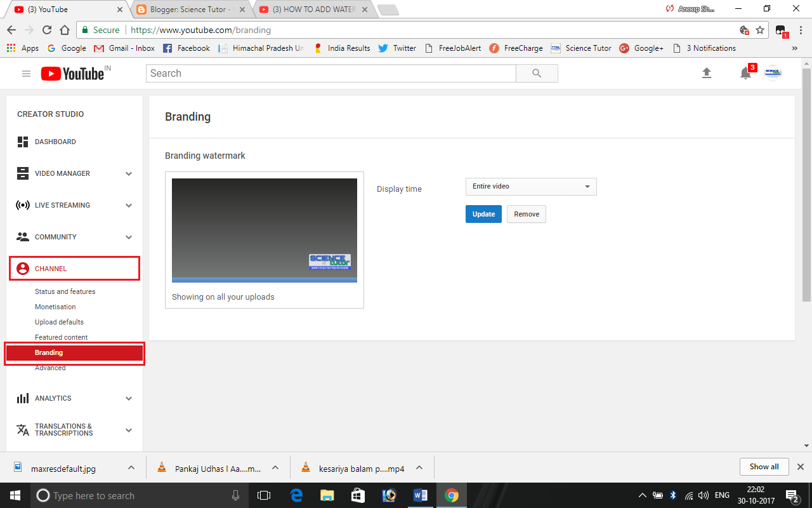Image resolution: width=812 pixels, height=508 pixels.
Task: Open the notifications bell icon
Action: coord(745,74)
